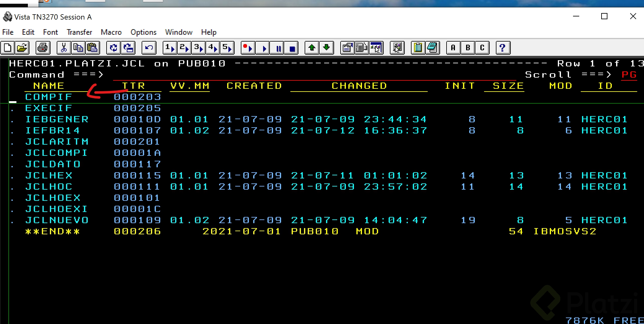Select the COMPIF member name

(x=49, y=97)
